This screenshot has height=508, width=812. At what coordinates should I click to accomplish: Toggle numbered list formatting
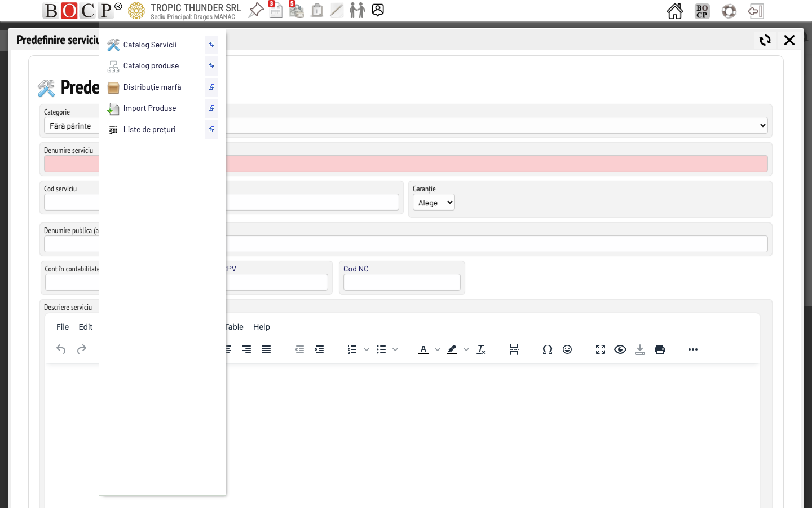(x=352, y=349)
